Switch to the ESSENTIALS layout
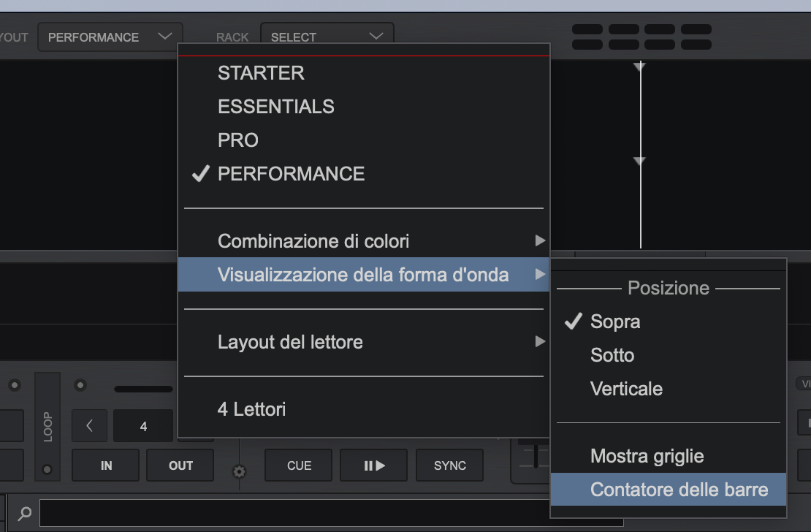The image size is (811, 532). (275, 107)
